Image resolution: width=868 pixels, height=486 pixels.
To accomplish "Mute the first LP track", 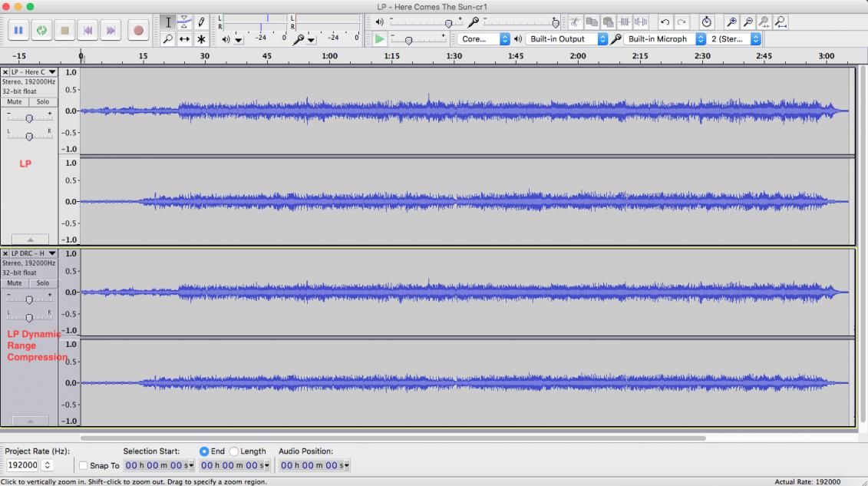I will pos(15,102).
